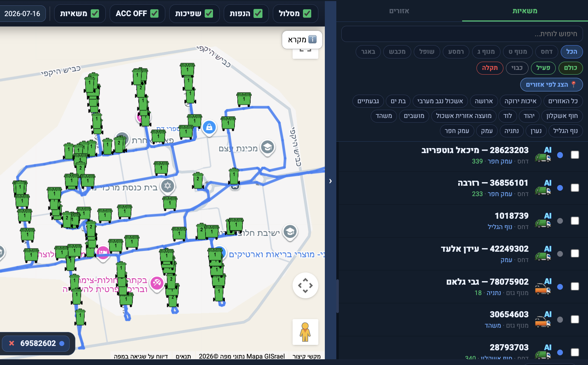Check the box for truck 28623203
This screenshot has height=365, width=588.
(575, 155)
